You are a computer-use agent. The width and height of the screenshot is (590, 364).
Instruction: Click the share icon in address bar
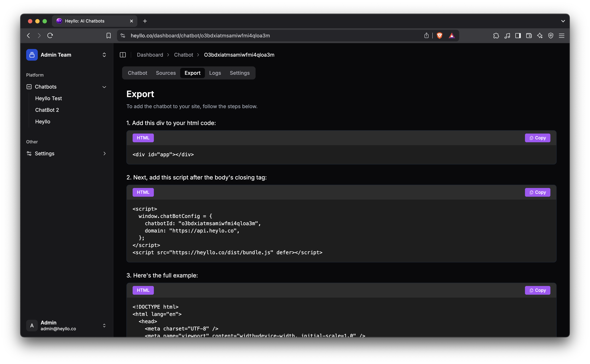426,36
